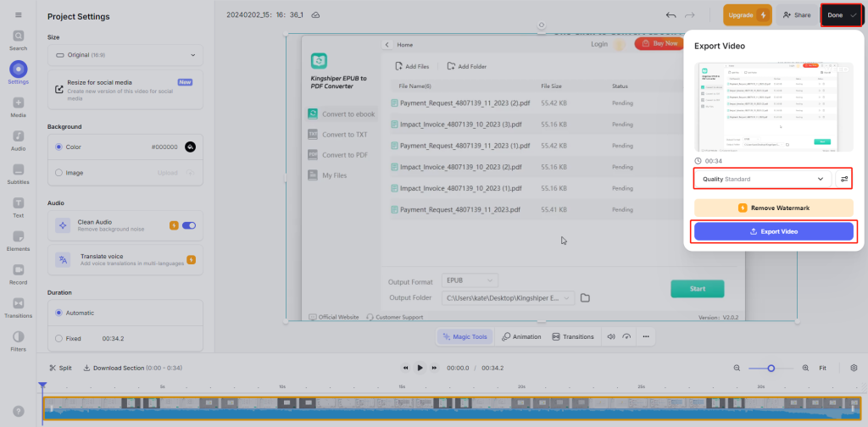This screenshot has width=868, height=427.
Task: Click the Upgrade button
Action: point(748,15)
